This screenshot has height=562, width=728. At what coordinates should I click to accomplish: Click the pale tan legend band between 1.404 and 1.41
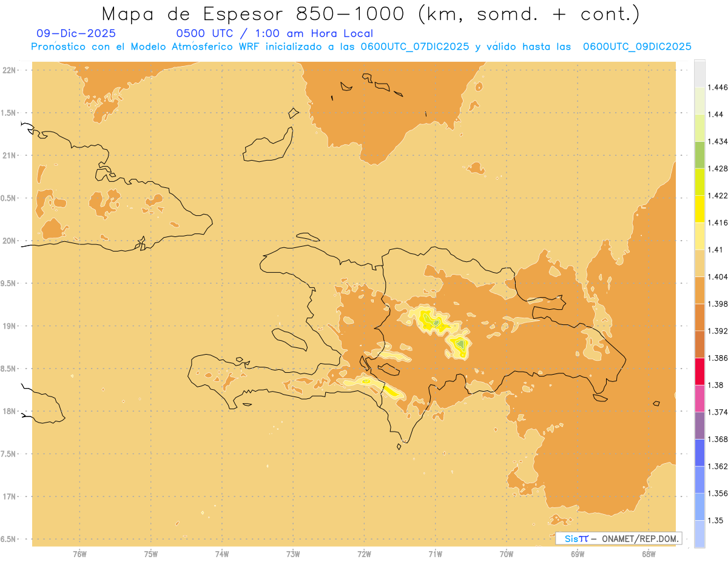(x=699, y=263)
